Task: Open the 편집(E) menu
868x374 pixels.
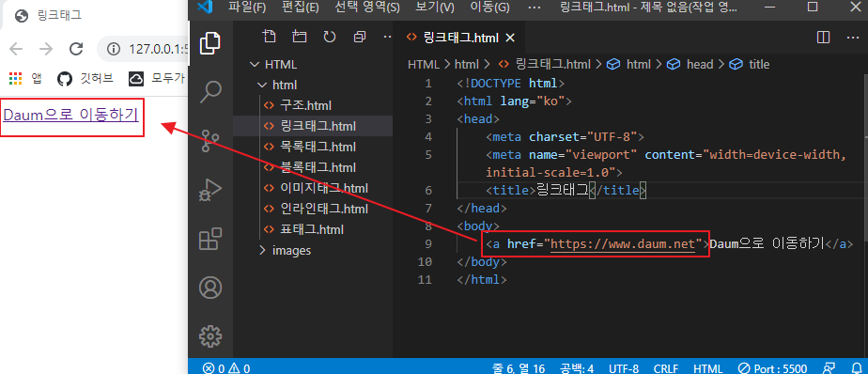Action: [x=300, y=8]
